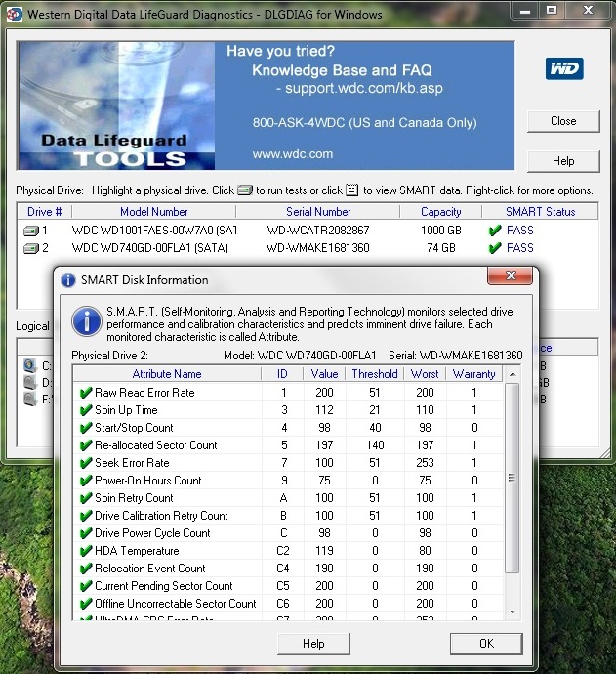616x674 pixels.
Task: Click the drive icon for Drive 1
Action: (x=31, y=231)
